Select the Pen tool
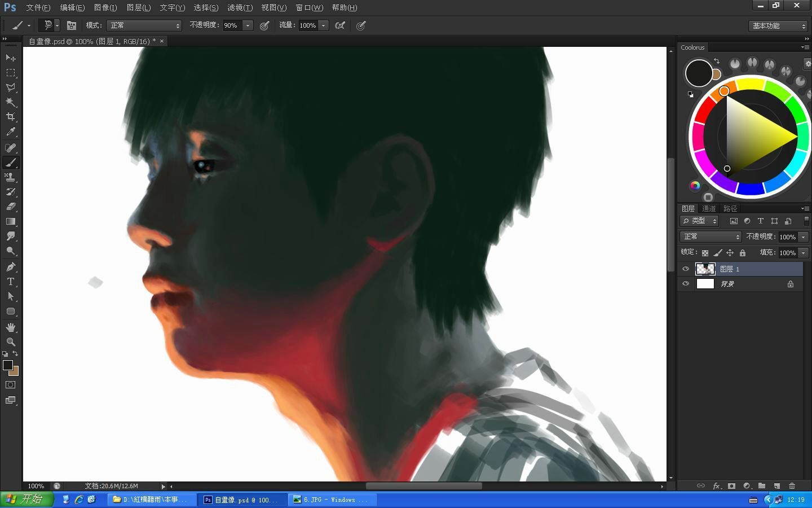Image resolution: width=812 pixels, height=508 pixels. (x=11, y=266)
